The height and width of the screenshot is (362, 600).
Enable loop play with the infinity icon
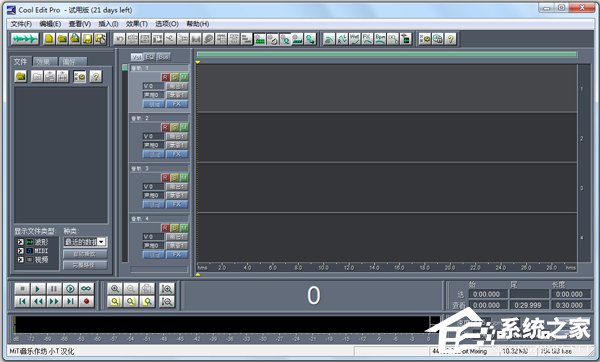86,289
